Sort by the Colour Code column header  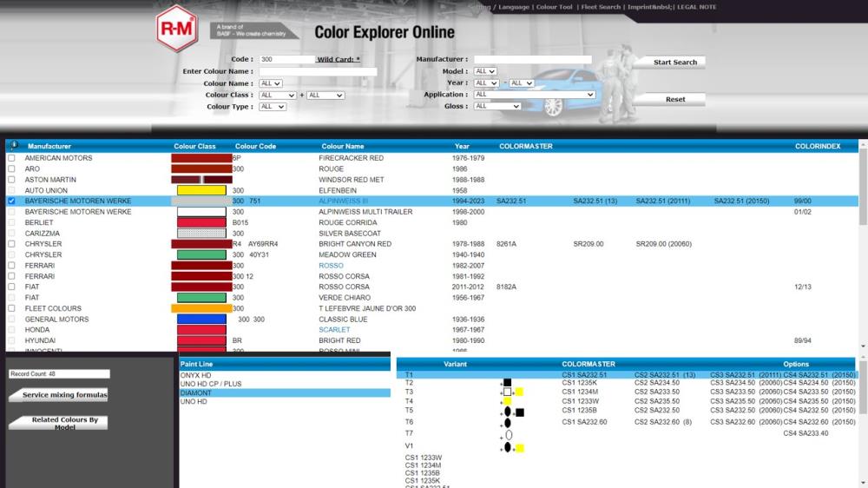click(255, 146)
